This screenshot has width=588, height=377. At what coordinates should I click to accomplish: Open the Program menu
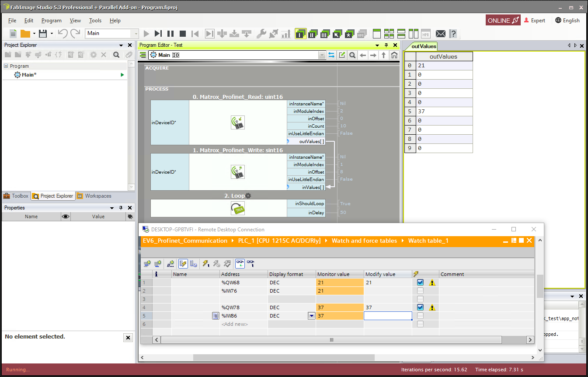coord(52,21)
